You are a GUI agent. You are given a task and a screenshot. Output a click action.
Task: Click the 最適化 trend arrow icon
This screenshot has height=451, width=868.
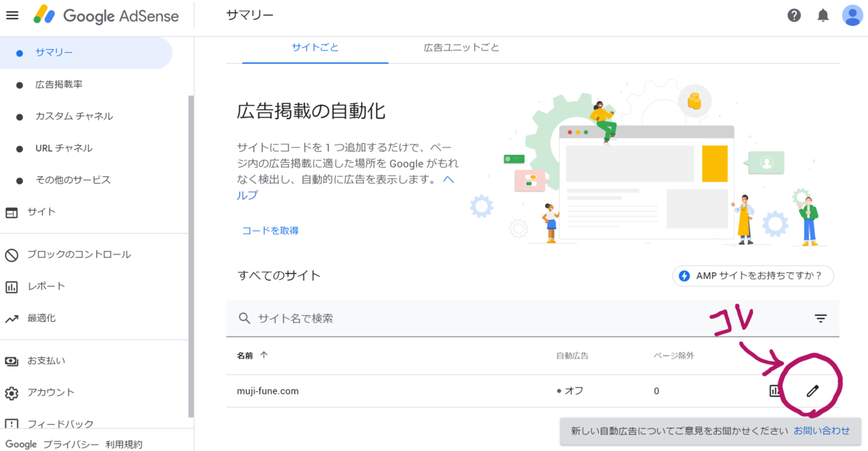tap(12, 318)
